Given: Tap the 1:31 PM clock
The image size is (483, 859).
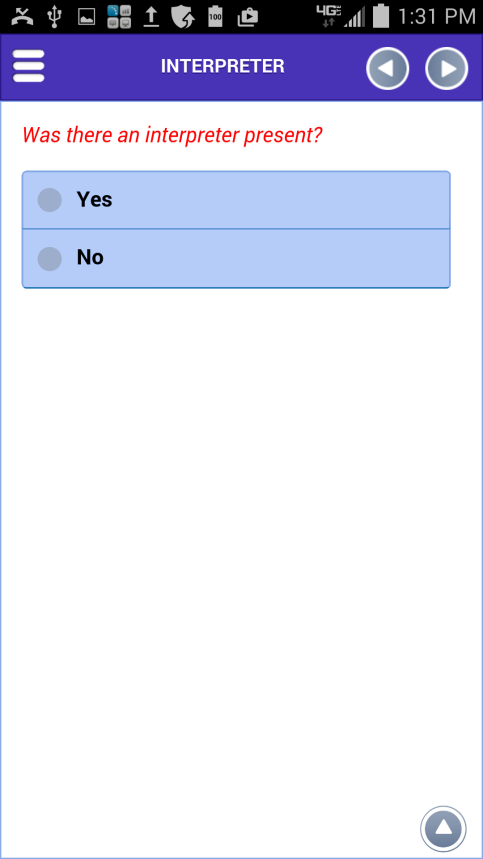Looking at the screenshot, I should click(436, 17).
